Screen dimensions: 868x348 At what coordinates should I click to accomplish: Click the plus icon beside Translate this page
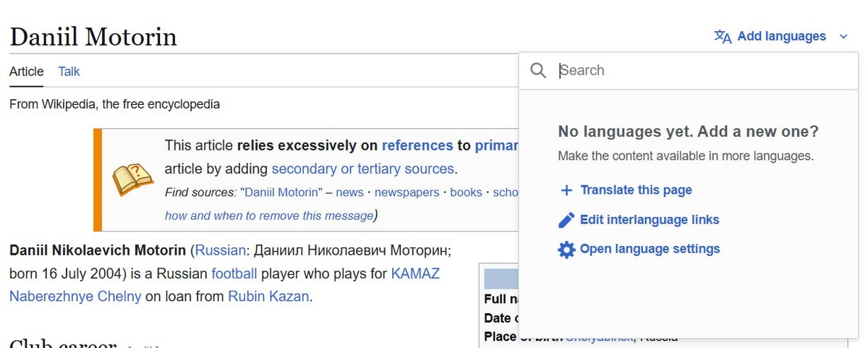pyautogui.click(x=566, y=190)
